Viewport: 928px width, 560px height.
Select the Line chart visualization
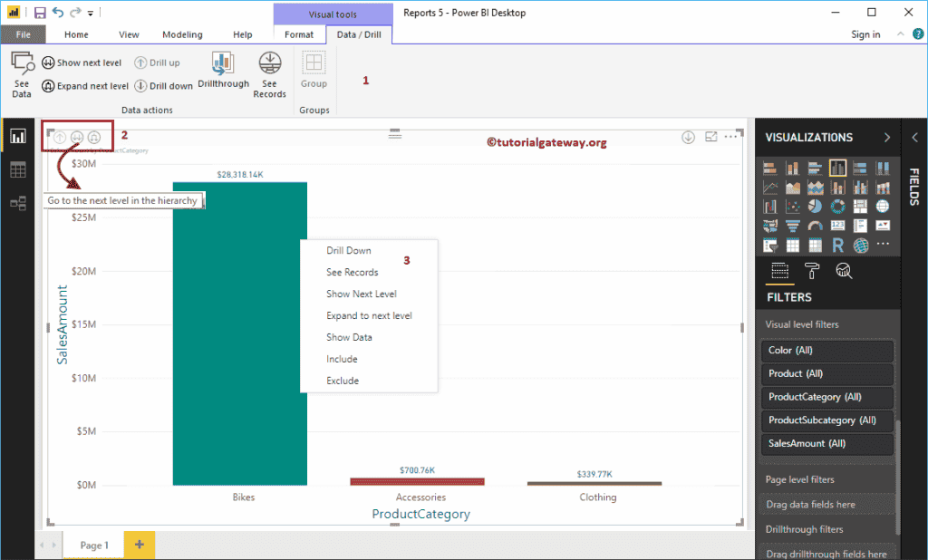coord(770,188)
